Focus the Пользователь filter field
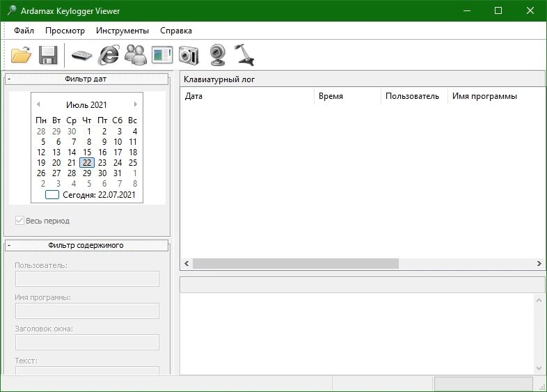The image size is (547, 392). [87, 279]
